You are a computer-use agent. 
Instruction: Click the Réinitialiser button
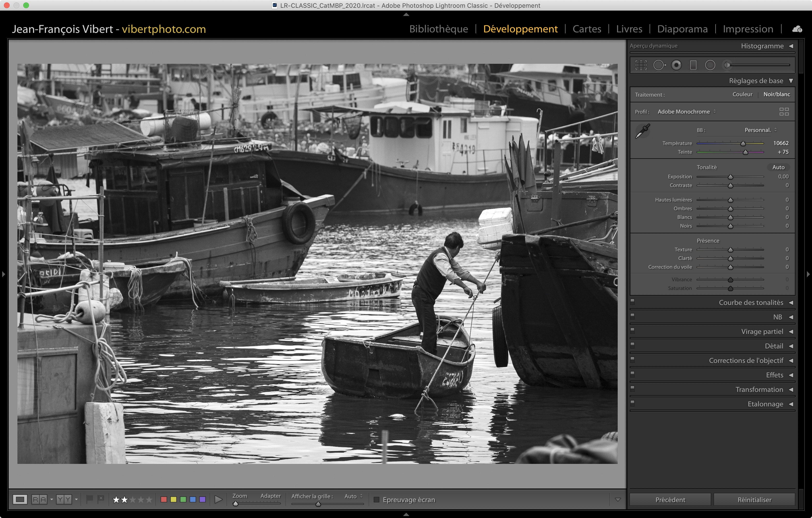pyautogui.click(x=754, y=499)
